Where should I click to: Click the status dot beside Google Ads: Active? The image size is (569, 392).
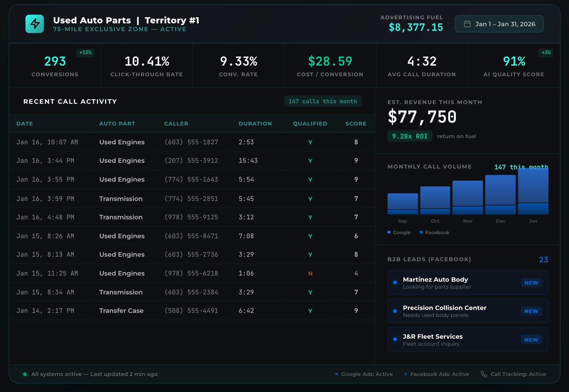(337, 374)
